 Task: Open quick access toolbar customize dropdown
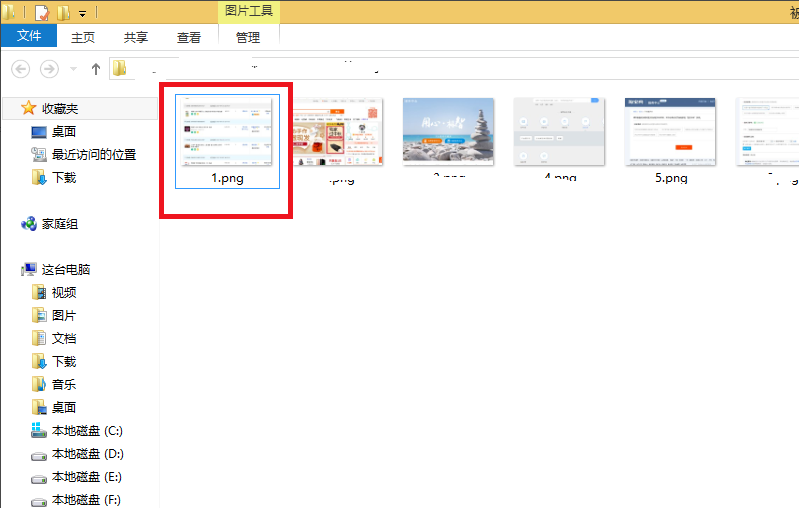click(82, 14)
